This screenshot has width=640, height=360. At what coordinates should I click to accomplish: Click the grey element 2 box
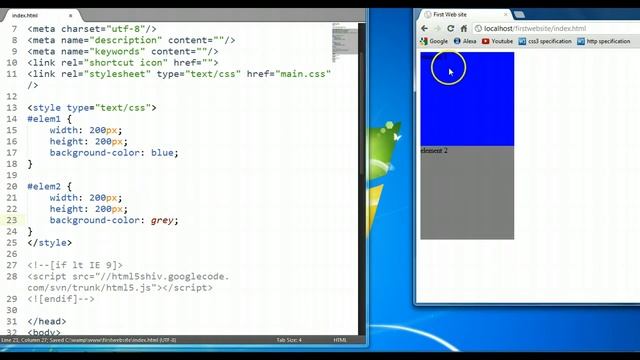(467, 193)
